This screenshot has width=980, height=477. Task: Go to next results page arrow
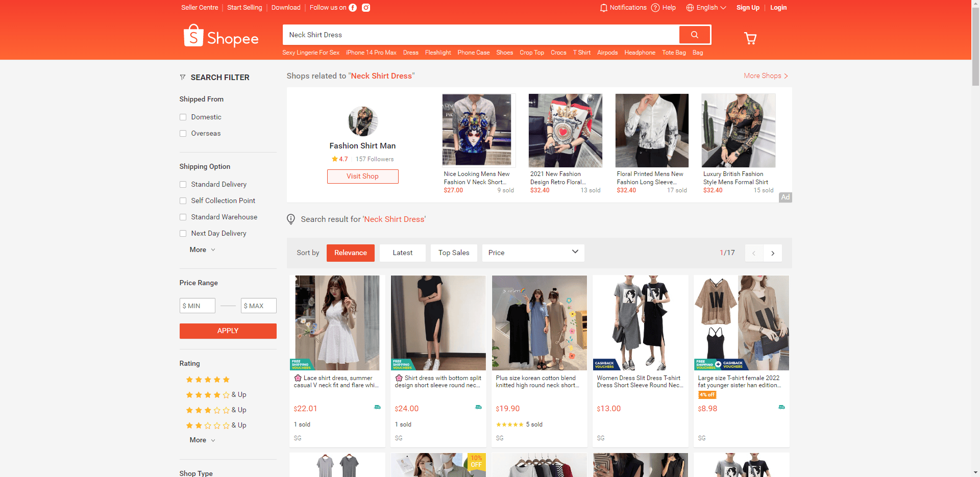(x=773, y=253)
